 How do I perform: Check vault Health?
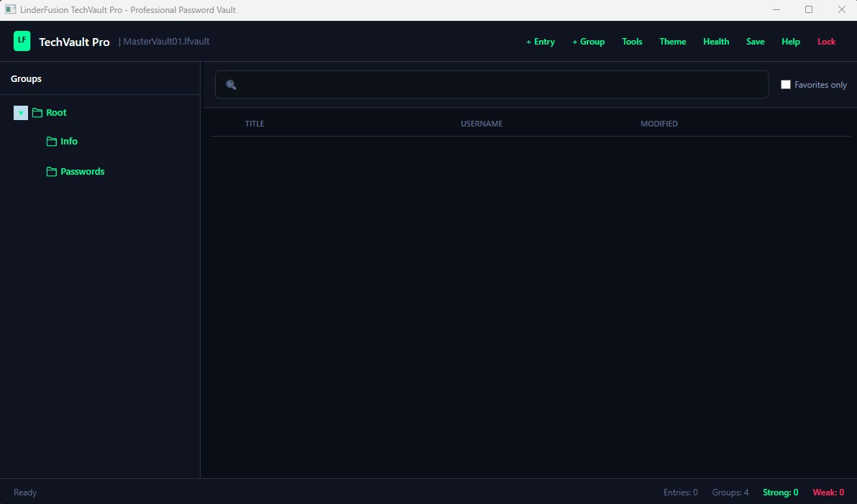(716, 41)
